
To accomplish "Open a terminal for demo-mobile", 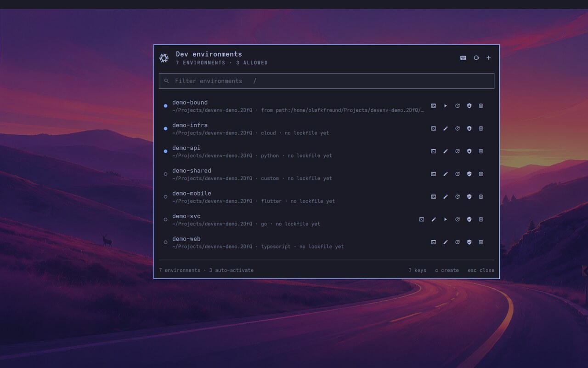I will (x=433, y=197).
